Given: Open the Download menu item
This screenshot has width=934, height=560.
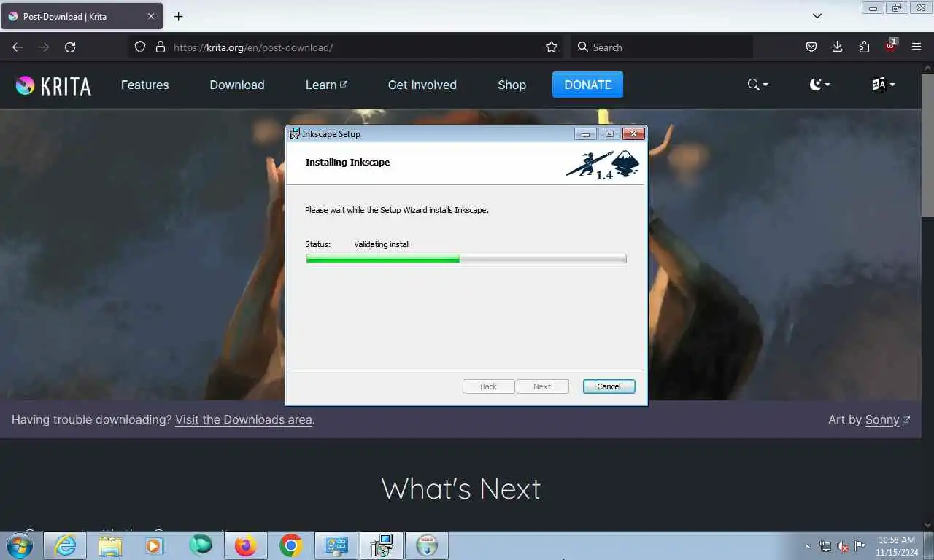Looking at the screenshot, I should pyautogui.click(x=237, y=85).
